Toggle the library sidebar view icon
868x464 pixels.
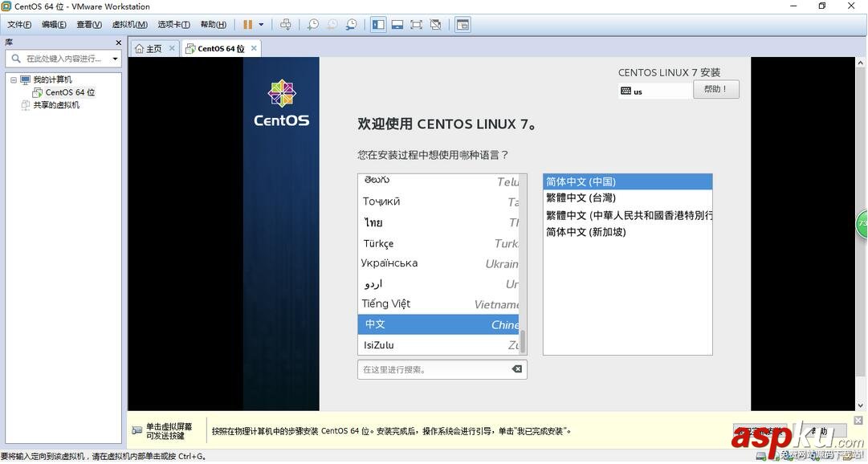[379, 24]
